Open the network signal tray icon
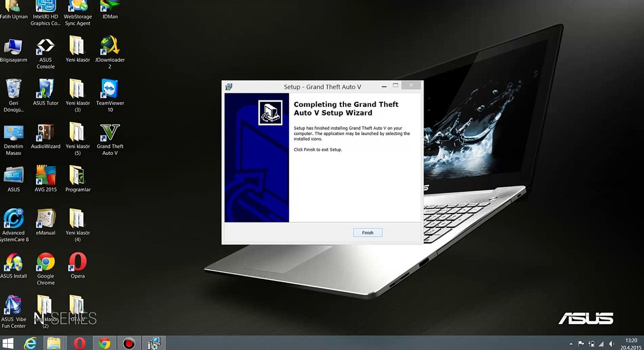This screenshot has height=350, width=644. click(x=601, y=344)
